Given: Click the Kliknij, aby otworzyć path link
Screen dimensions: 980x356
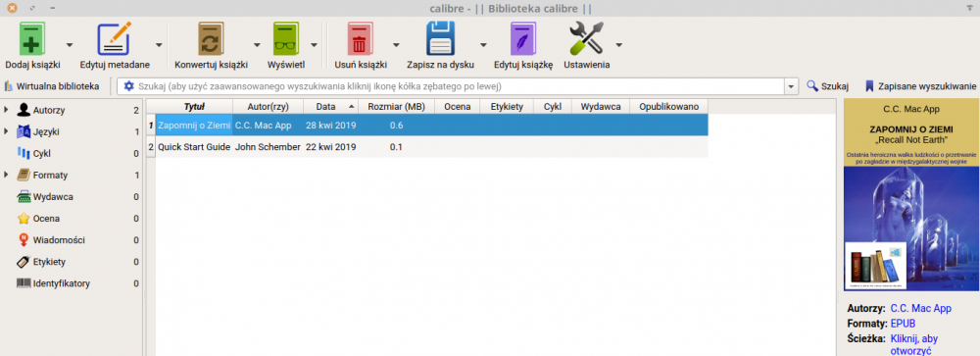Looking at the screenshot, I should click(914, 344).
